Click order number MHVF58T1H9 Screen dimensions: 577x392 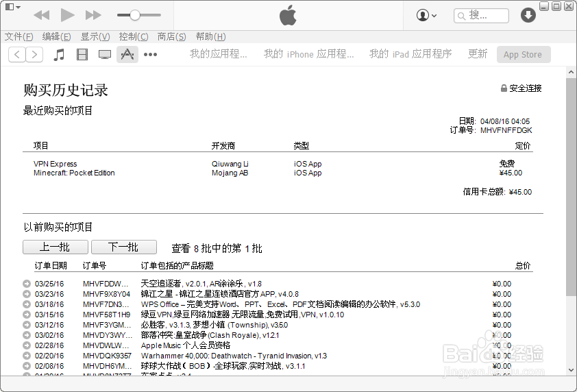tap(106, 315)
